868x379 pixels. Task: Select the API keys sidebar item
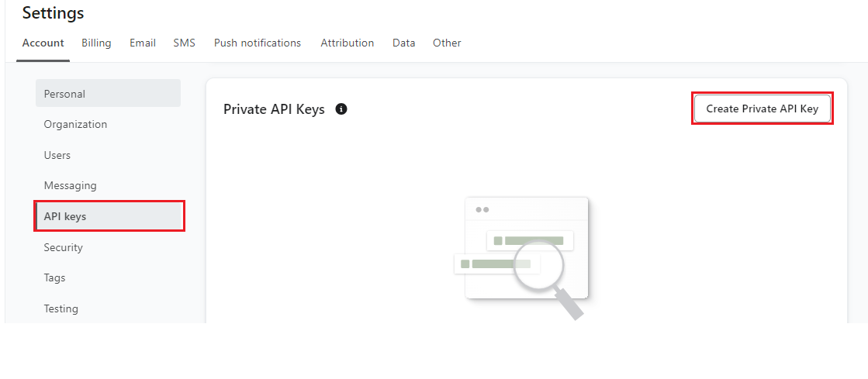point(109,216)
